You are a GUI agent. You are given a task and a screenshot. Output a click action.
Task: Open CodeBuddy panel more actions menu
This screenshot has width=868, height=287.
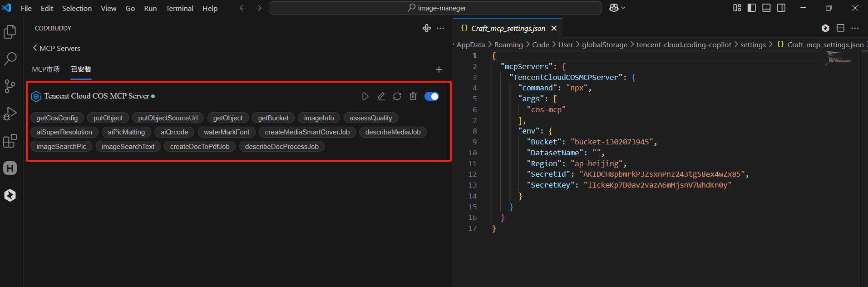click(x=440, y=28)
